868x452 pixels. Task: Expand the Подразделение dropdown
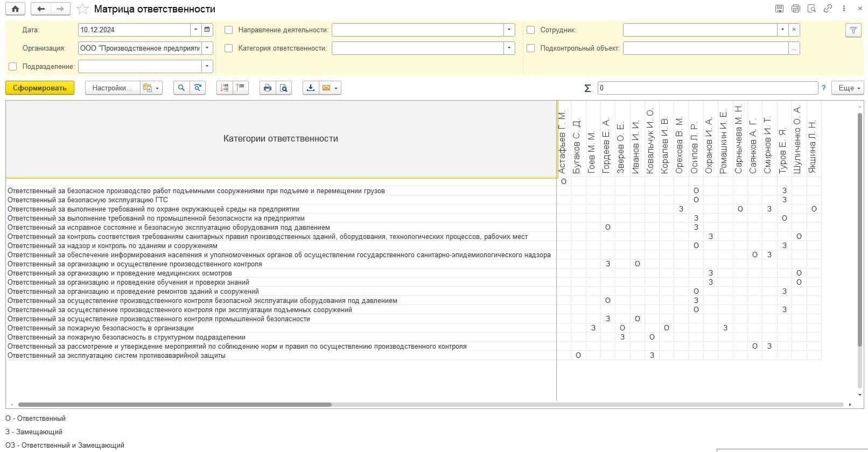click(x=207, y=67)
